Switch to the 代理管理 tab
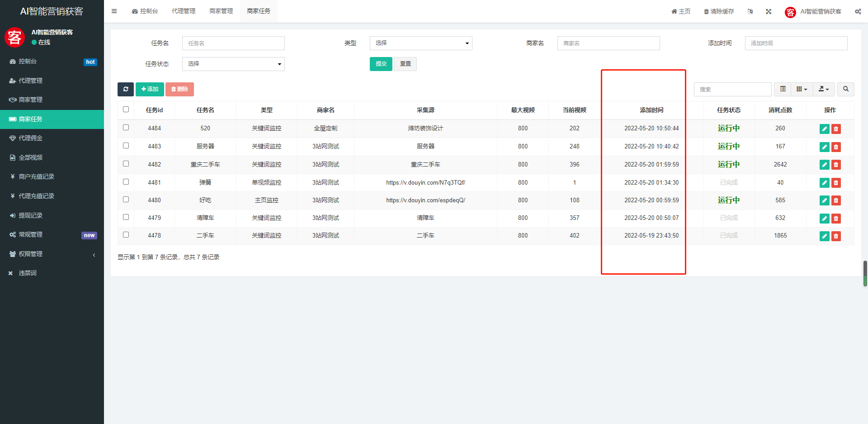This screenshot has height=424, width=868. click(x=184, y=11)
